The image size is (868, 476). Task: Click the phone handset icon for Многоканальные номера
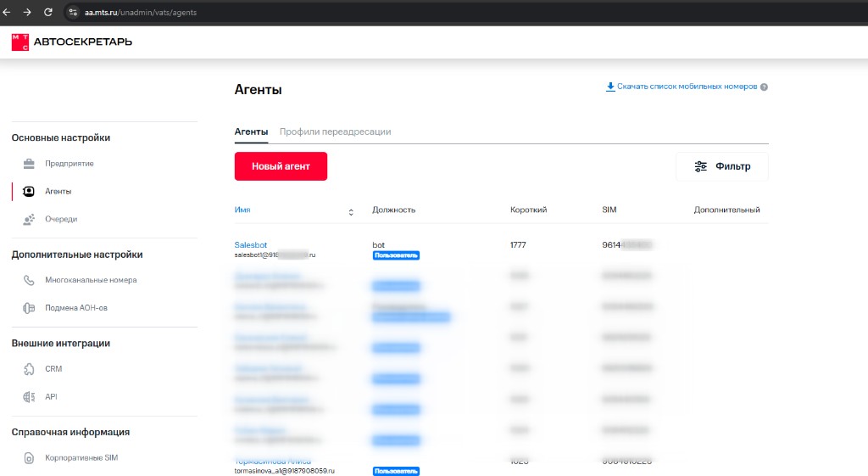click(x=29, y=280)
